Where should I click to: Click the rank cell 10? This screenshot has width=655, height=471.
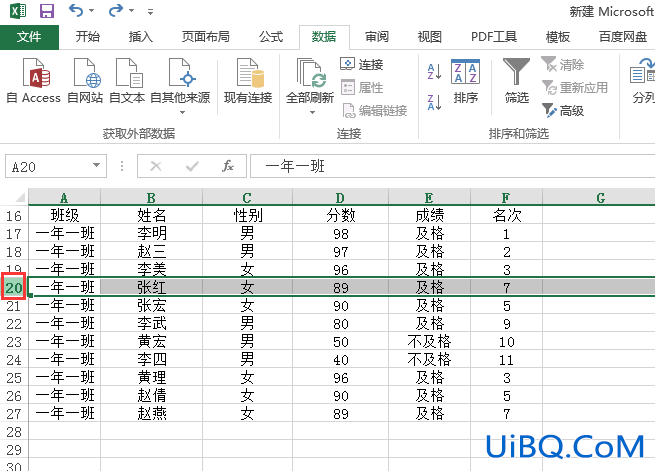click(x=506, y=342)
